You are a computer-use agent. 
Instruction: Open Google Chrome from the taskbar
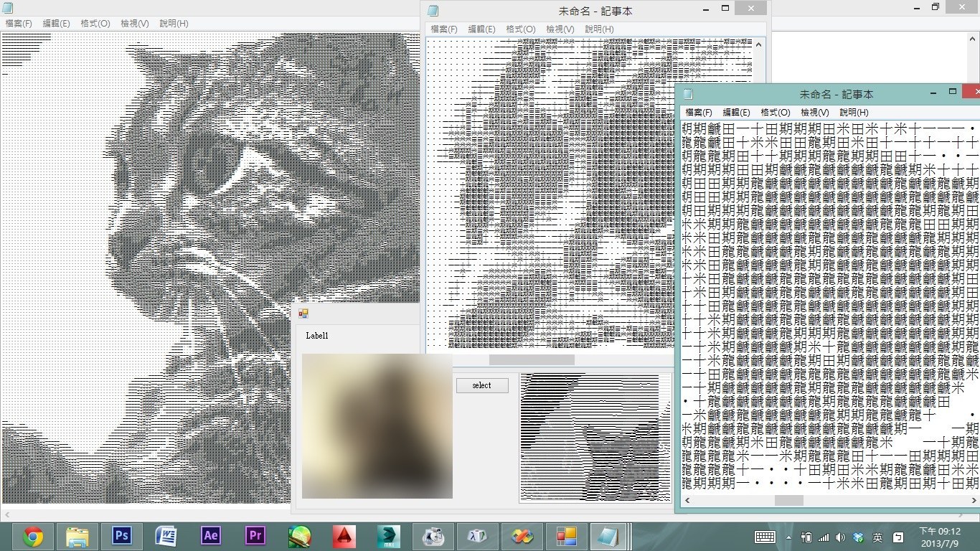click(33, 537)
